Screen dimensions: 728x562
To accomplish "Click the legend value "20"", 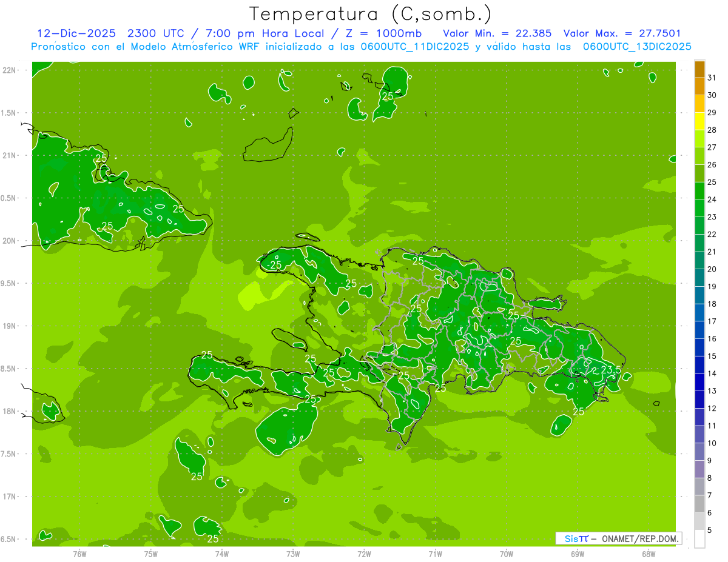I will (712, 269).
